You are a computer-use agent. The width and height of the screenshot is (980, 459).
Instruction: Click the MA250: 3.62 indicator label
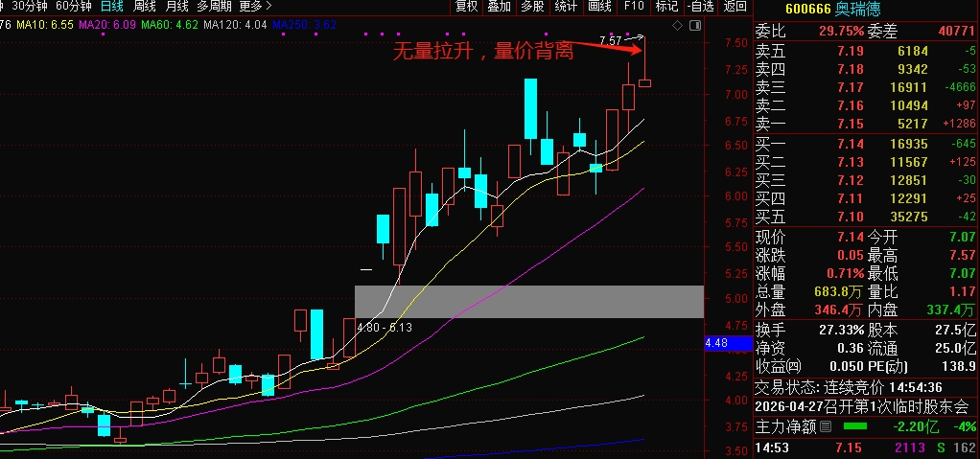point(305,26)
